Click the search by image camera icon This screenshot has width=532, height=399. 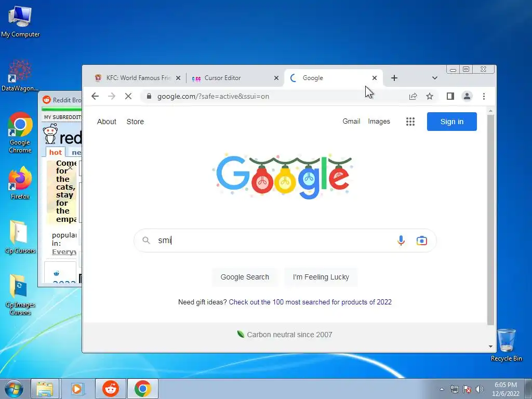click(x=422, y=241)
